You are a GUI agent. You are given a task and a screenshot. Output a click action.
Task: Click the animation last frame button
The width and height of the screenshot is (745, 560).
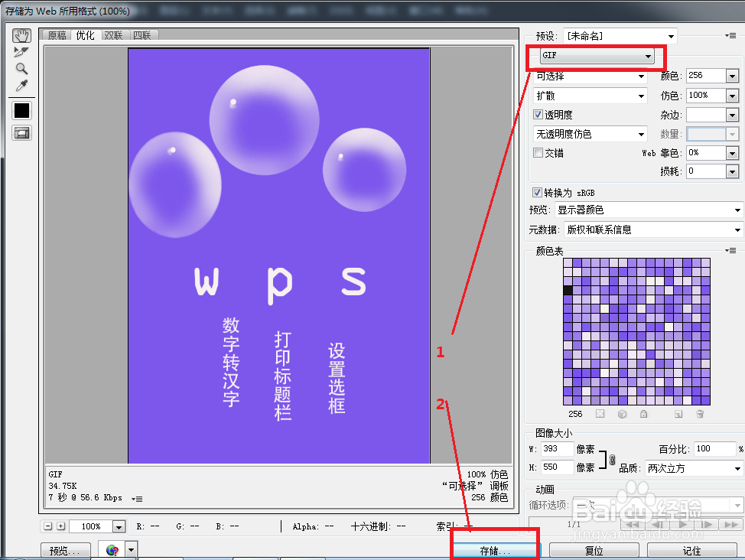[730, 524]
